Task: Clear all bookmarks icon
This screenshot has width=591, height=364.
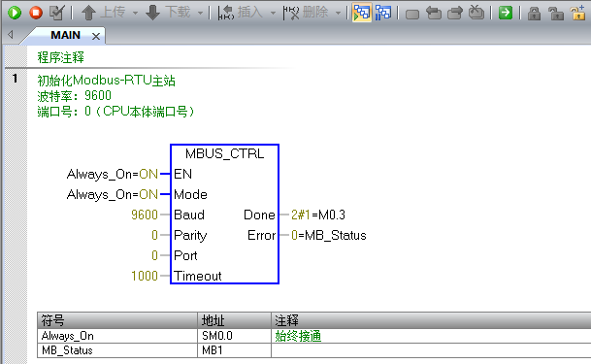Action: [476, 13]
